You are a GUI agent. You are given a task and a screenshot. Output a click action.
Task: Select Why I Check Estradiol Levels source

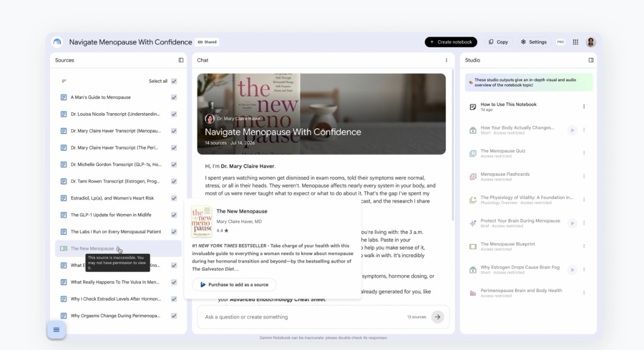click(x=115, y=299)
